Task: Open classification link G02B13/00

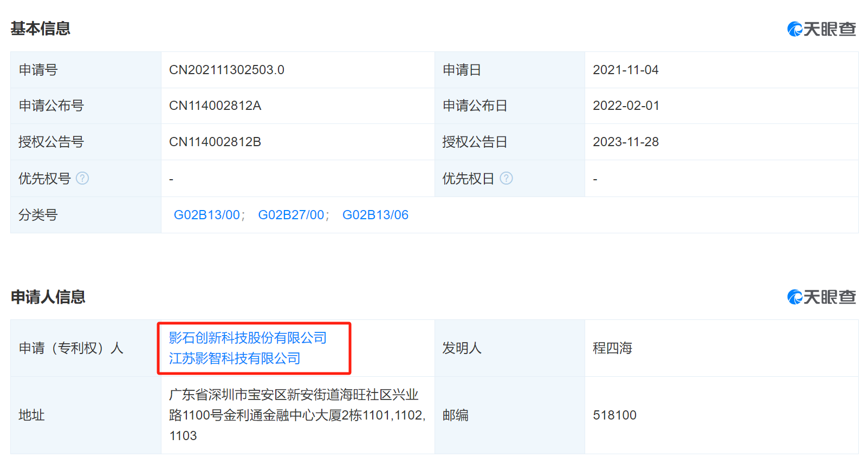Action: [x=206, y=215]
